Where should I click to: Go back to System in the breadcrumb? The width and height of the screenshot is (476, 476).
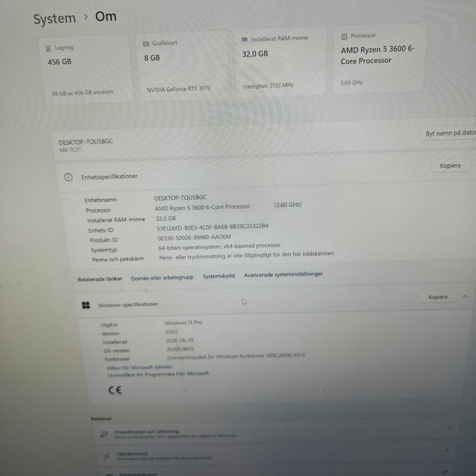pos(55,19)
